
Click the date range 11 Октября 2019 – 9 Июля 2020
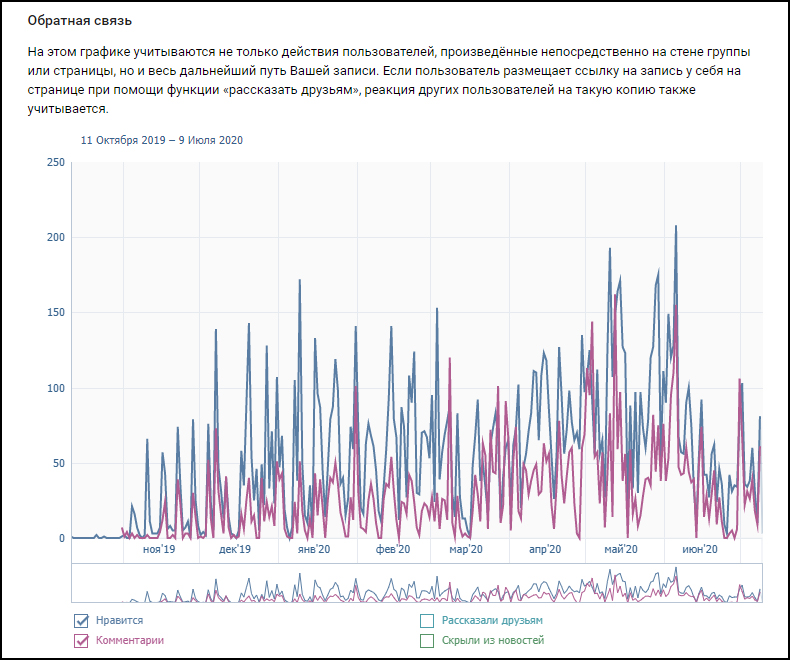[162, 140]
